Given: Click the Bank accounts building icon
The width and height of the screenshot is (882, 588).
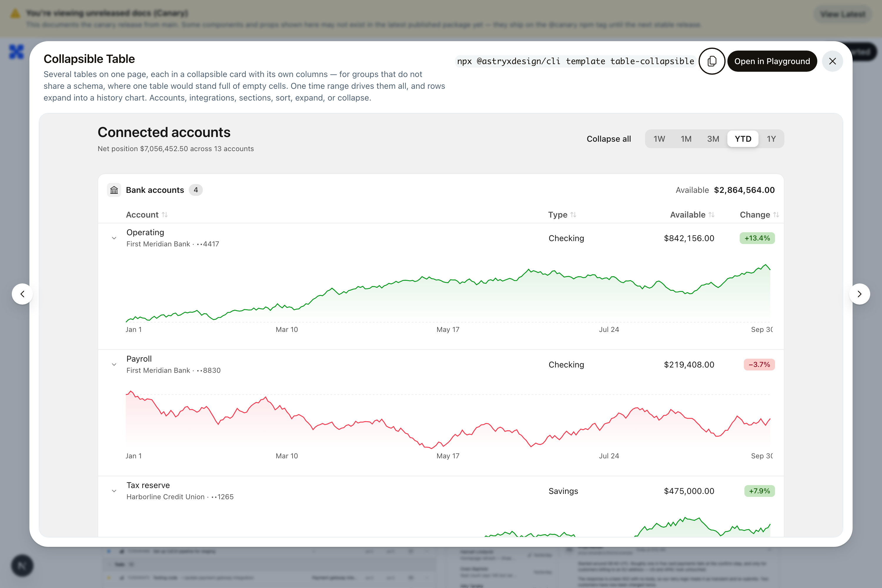Looking at the screenshot, I should [x=114, y=190].
